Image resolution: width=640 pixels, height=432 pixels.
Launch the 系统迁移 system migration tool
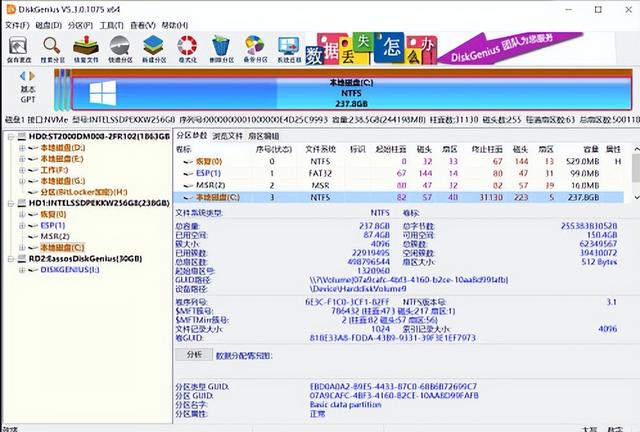pos(289,47)
